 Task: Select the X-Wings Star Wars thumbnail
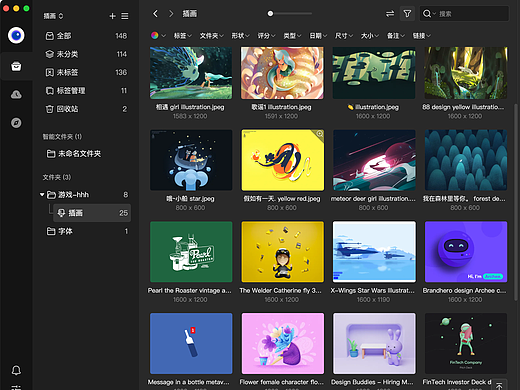point(374,252)
